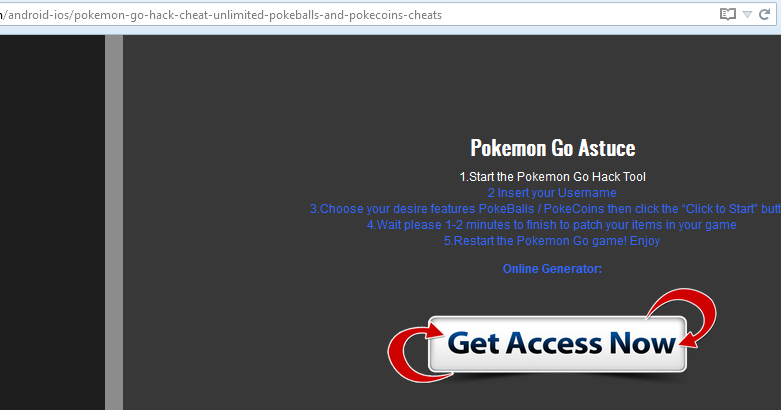
Task: Click "1.Start the Pokemon Go Hack Tool" text
Action: click(x=552, y=177)
